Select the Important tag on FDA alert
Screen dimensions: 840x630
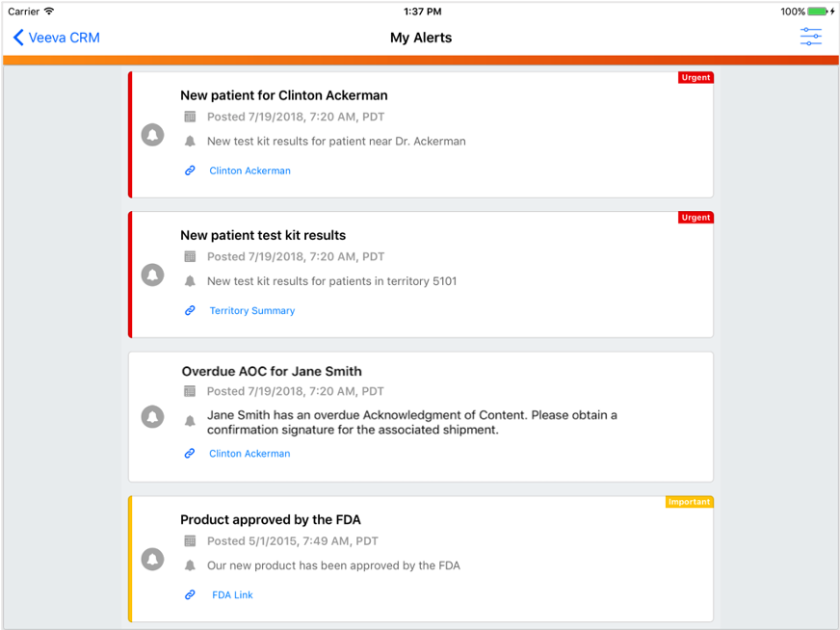pos(689,502)
